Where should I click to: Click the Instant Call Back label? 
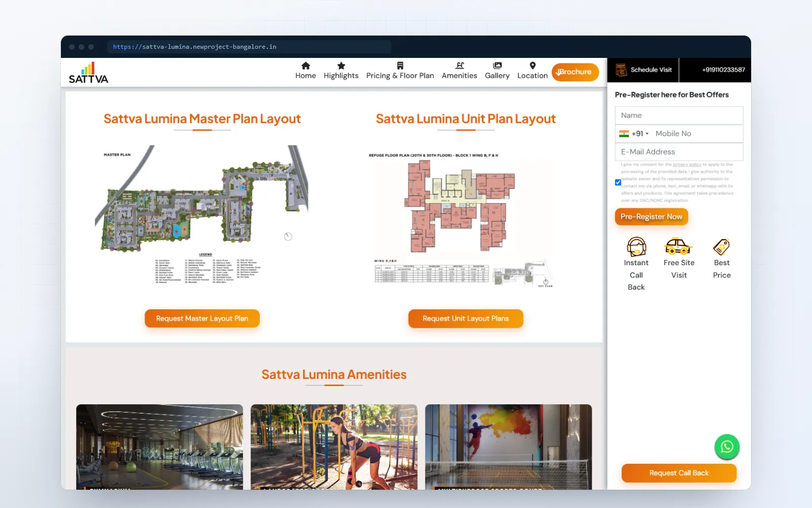point(636,275)
